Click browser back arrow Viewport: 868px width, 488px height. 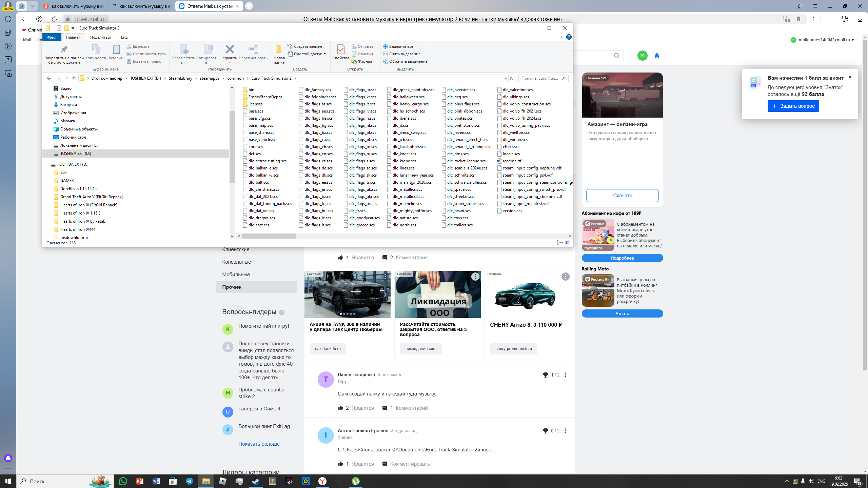(24, 19)
